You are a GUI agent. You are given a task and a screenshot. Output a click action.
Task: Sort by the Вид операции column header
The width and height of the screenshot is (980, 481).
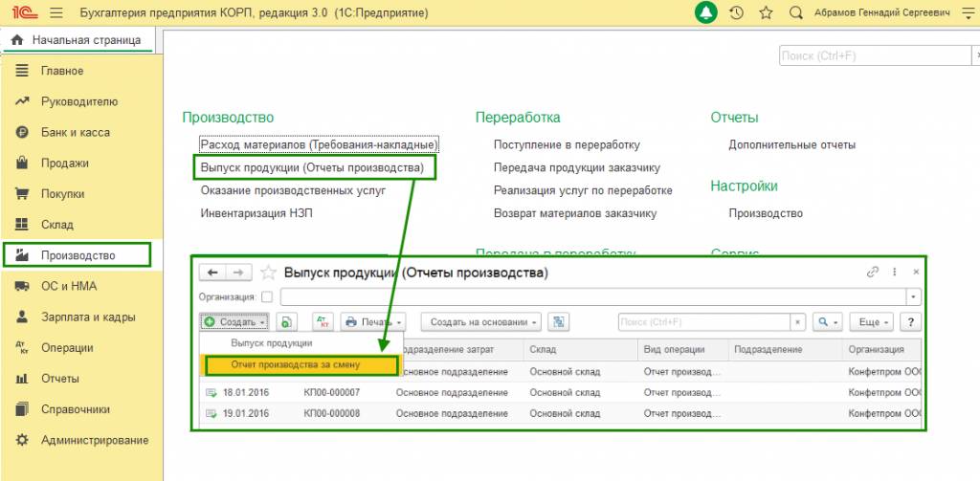[683, 349]
